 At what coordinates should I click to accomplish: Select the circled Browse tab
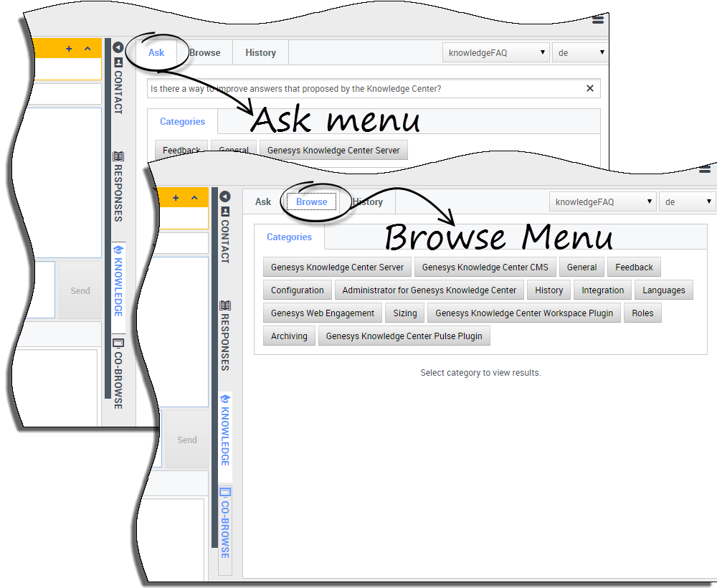311,202
